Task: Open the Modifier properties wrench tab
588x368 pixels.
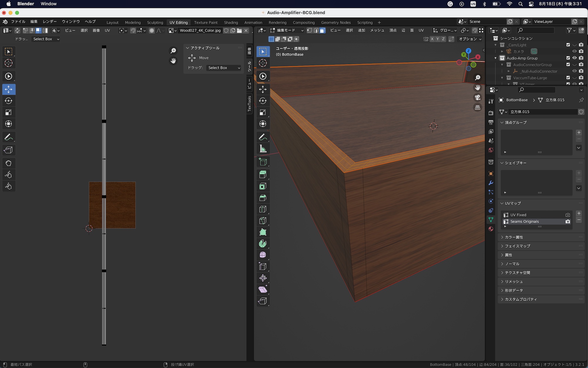Action: [491, 183]
